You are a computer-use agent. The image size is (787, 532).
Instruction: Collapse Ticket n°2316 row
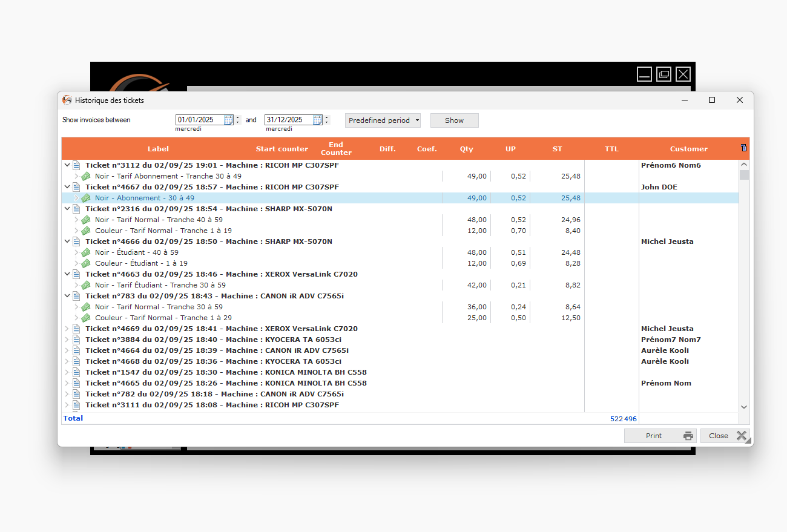[67, 209]
